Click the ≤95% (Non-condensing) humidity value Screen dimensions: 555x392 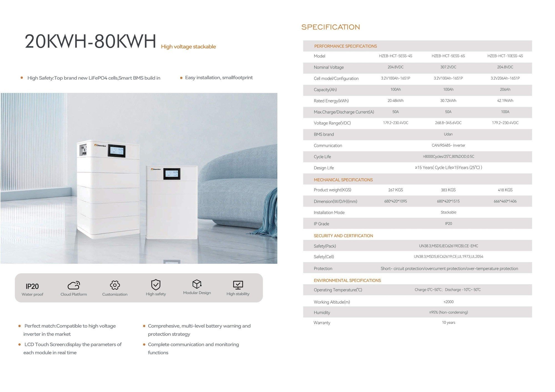tap(448, 312)
